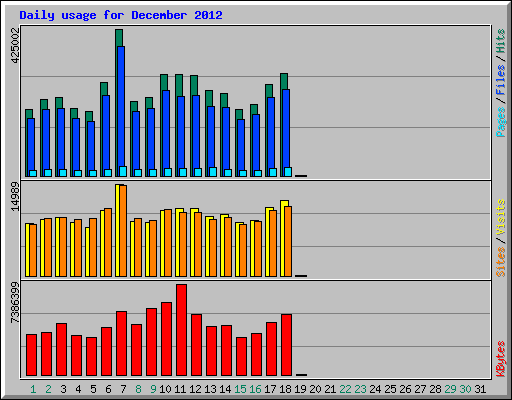Image resolution: width=512 pixels, height=400 pixels.
Task: Click day label 8 on the x-axis
Action: pos(138,389)
